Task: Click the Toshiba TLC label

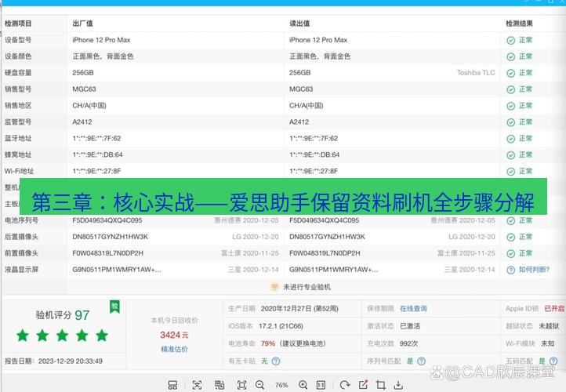Action: tap(476, 73)
